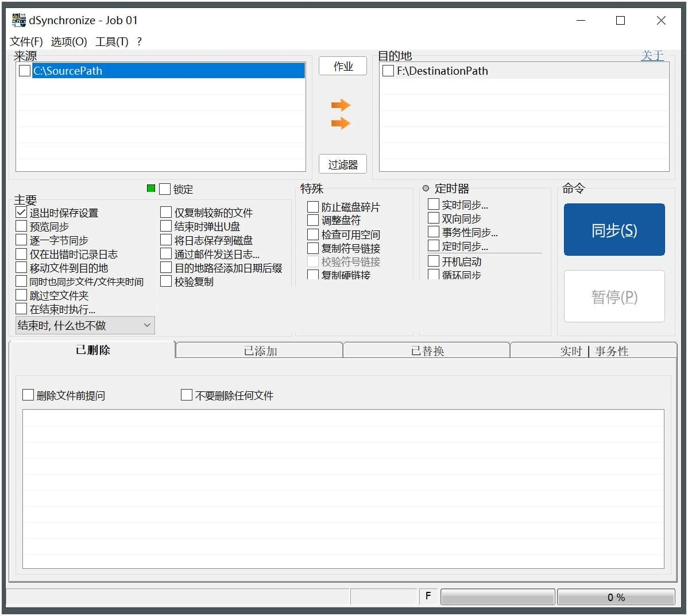Check the C:\SourcePath source checkbox
This screenshot has height=616, width=688.
[x=25, y=71]
